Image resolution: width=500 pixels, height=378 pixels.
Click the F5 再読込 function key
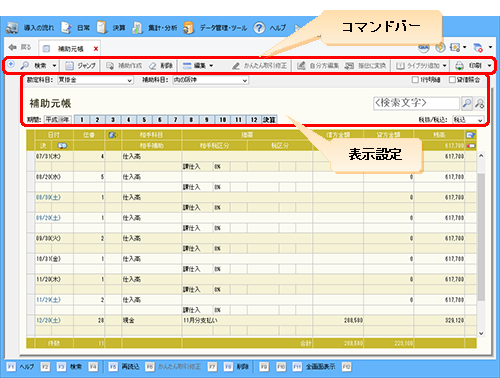pos(124,367)
